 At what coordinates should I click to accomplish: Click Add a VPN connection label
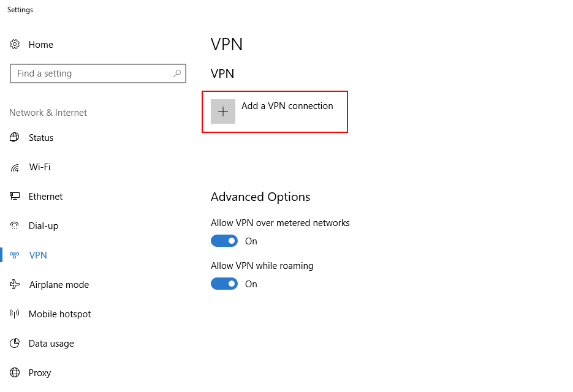click(287, 106)
